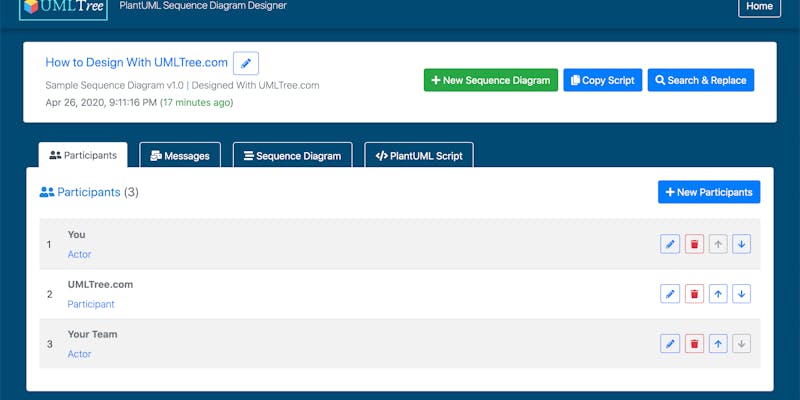800x400 pixels.
Task: Switch to the Participants tab
Action: 83,155
